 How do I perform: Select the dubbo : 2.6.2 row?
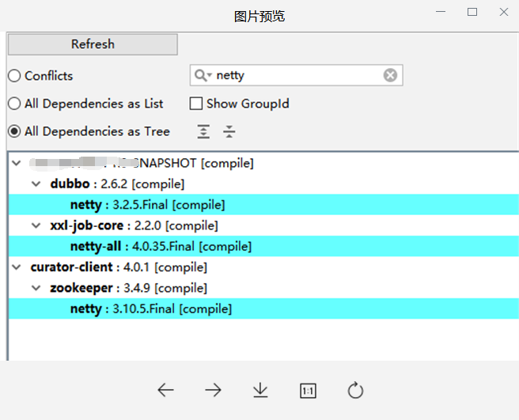pos(263,184)
